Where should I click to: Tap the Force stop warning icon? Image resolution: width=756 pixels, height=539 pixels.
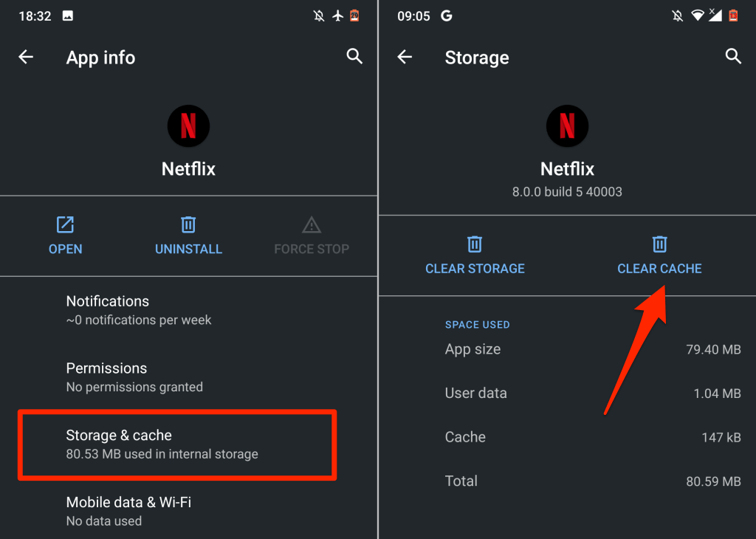point(311,225)
